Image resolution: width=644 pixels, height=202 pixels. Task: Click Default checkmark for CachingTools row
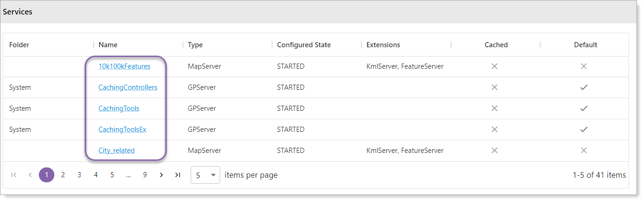tap(584, 108)
